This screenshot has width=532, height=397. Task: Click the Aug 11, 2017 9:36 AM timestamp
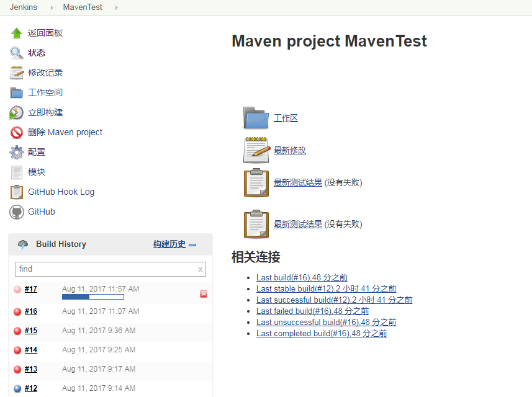point(99,331)
